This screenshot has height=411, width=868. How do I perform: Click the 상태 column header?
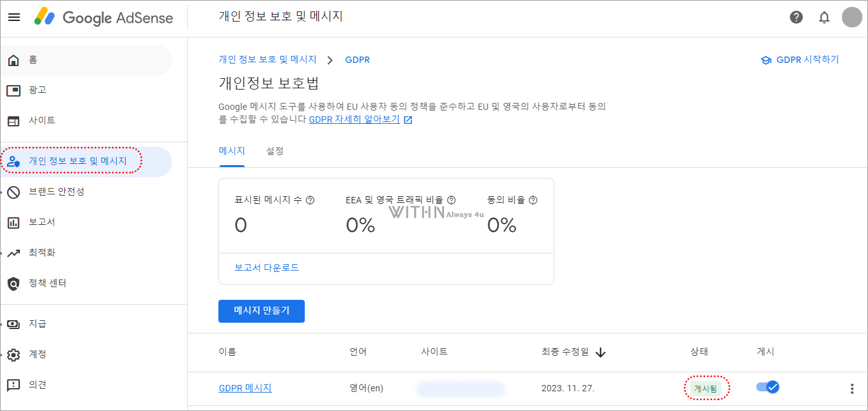pyautogui.click(x=699, y=352)
